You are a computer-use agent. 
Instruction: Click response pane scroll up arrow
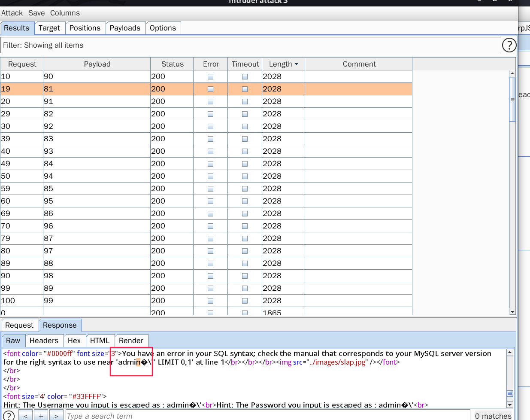click(510, 352)
